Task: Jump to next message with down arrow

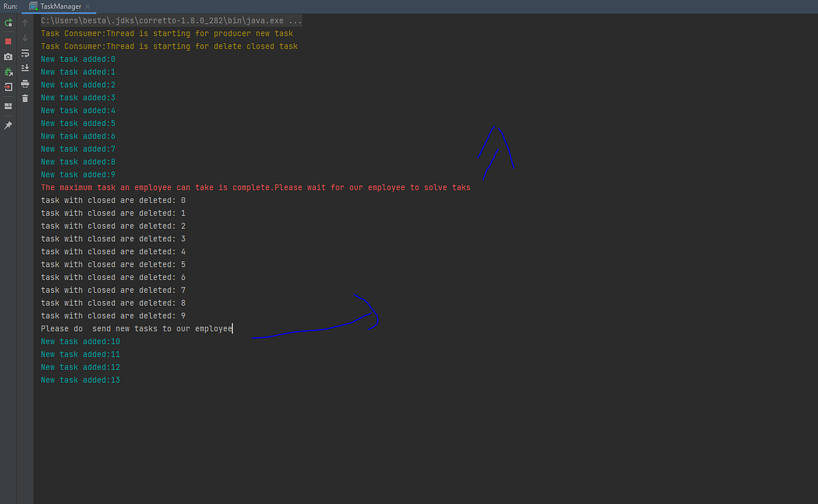Action: (x=25, y=37)
